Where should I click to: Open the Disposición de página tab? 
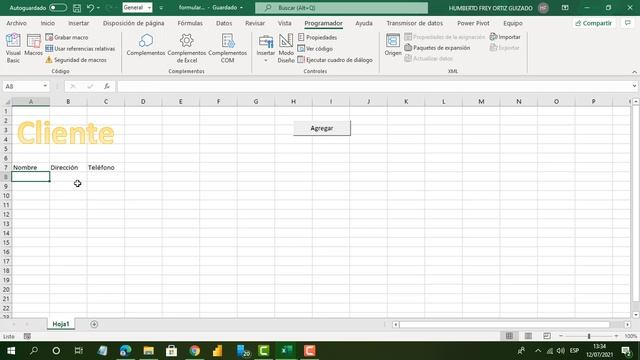pyautogui.click(x=133, y=23)
